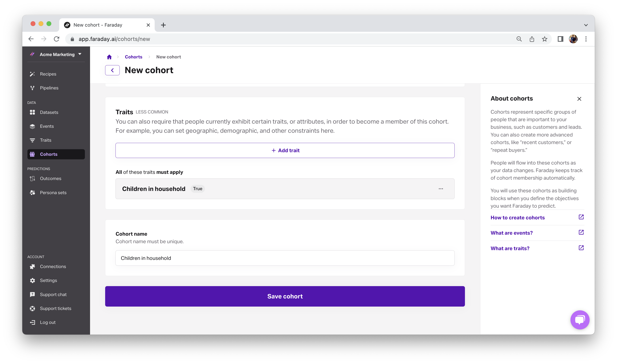The height and width of the screenshot is (364, 617).
Task: Click the Save cohort button
Action: pos(285,296)
